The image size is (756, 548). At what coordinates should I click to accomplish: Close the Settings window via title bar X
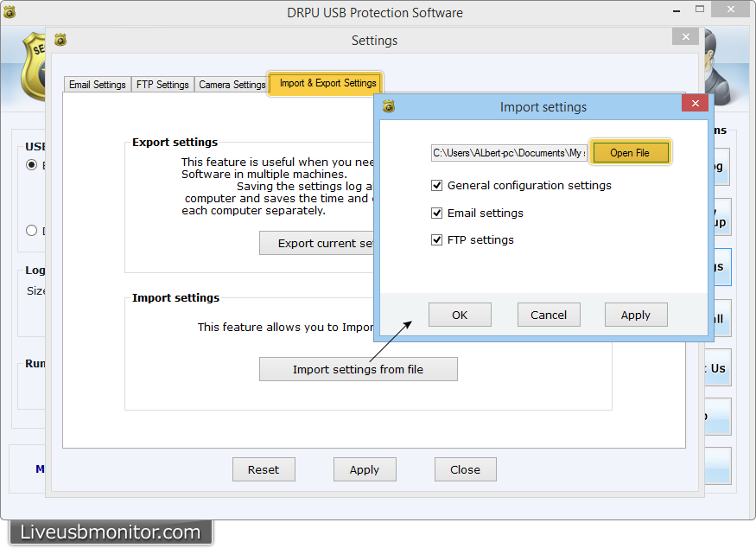pos(686,36)
